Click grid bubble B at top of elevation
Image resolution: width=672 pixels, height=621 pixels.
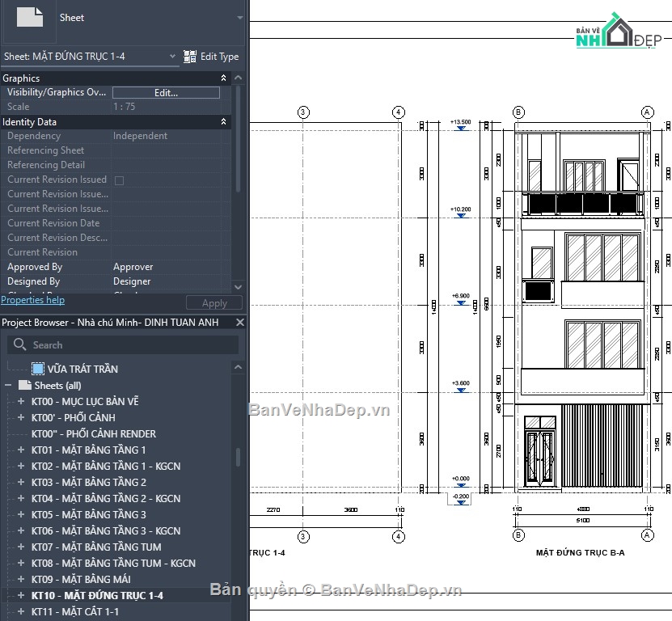pos(518,112)
